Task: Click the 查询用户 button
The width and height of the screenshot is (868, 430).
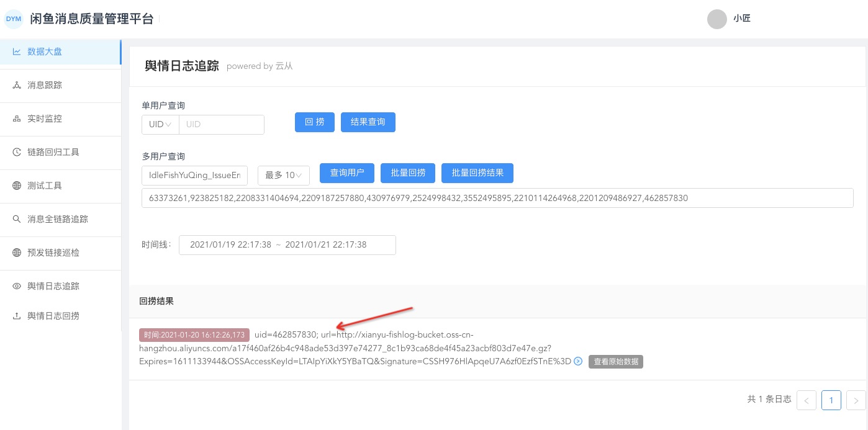Action: coord(347,173)
